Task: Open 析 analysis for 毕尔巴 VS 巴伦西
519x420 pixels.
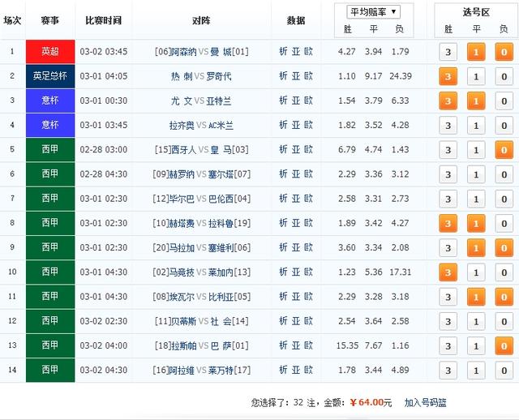Action: click(x=283, y=199)
